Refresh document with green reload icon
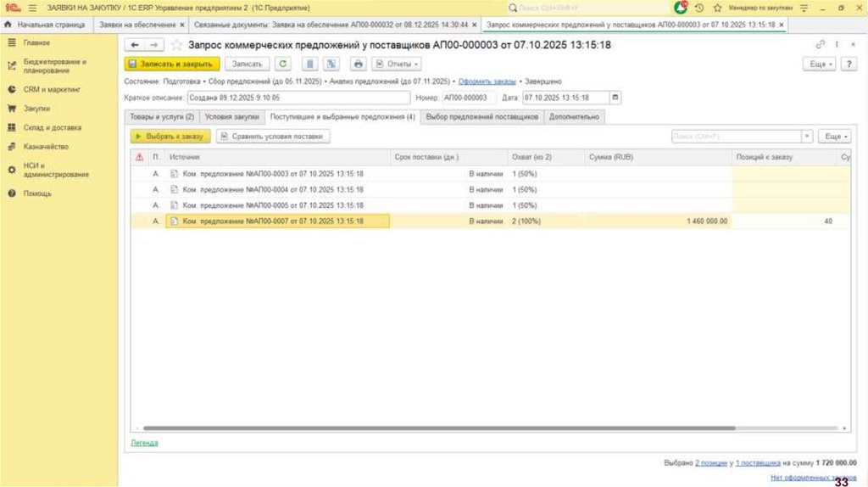 283,64
